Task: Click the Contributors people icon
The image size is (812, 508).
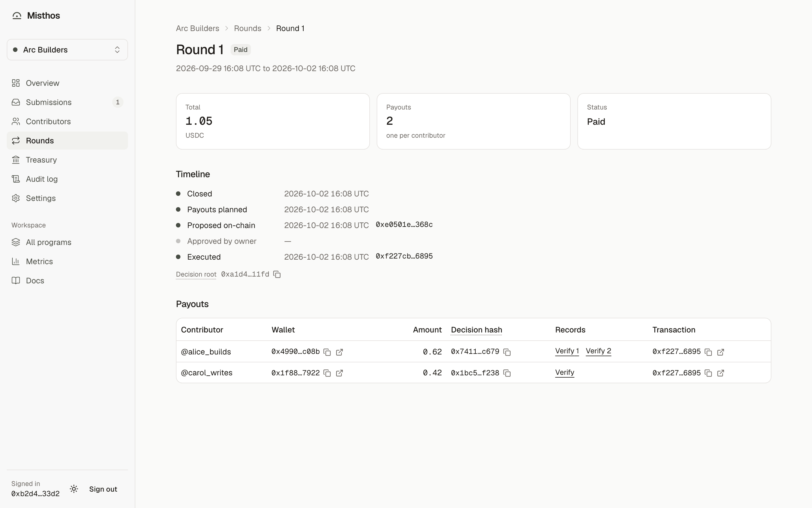Action: pos(16,121)
